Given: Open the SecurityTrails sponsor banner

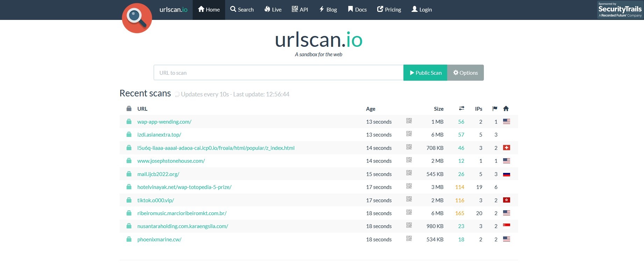Looking at the screenshot, I should [x=620, y=10].
